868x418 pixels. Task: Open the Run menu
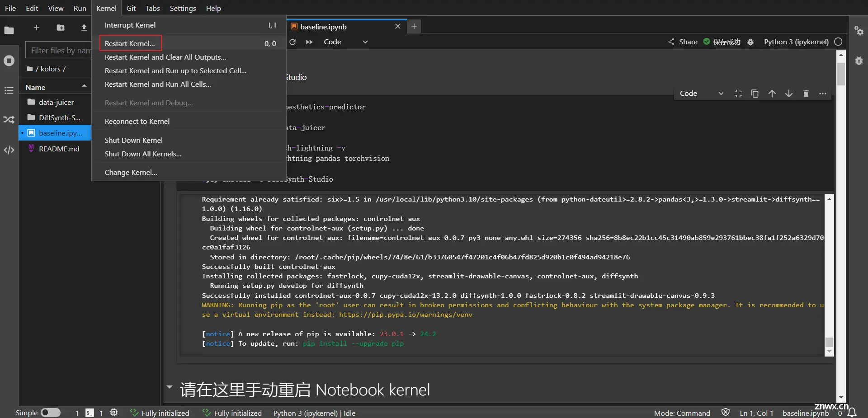(80, 8)
